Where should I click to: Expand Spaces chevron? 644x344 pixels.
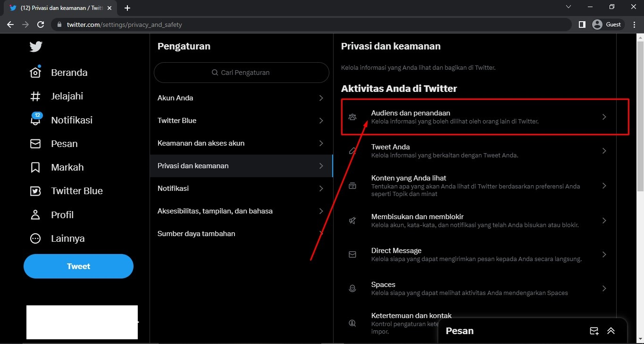(604, 288)
